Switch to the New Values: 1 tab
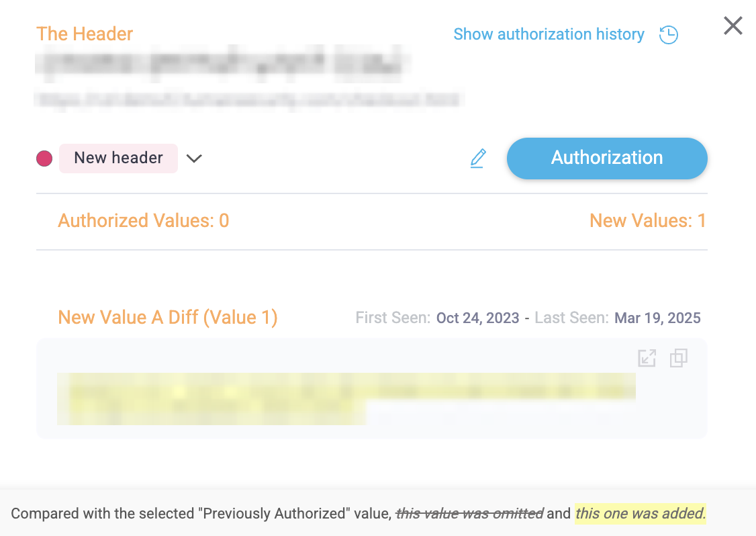Screen dimensions: 756x536 [x=647, y=220]
